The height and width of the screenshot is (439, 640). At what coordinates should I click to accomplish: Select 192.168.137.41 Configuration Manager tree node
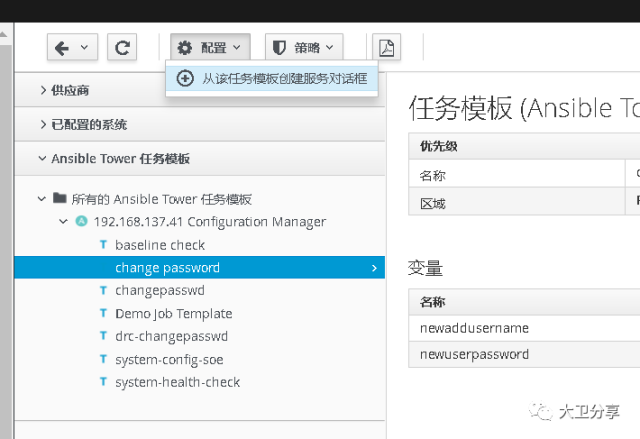click(x=210, y=222)
